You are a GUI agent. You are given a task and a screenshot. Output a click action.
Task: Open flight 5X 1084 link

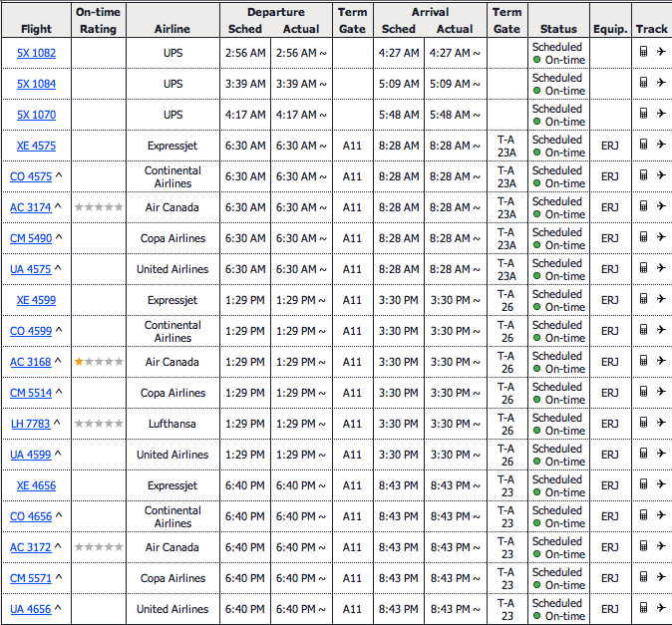point(37,84)
